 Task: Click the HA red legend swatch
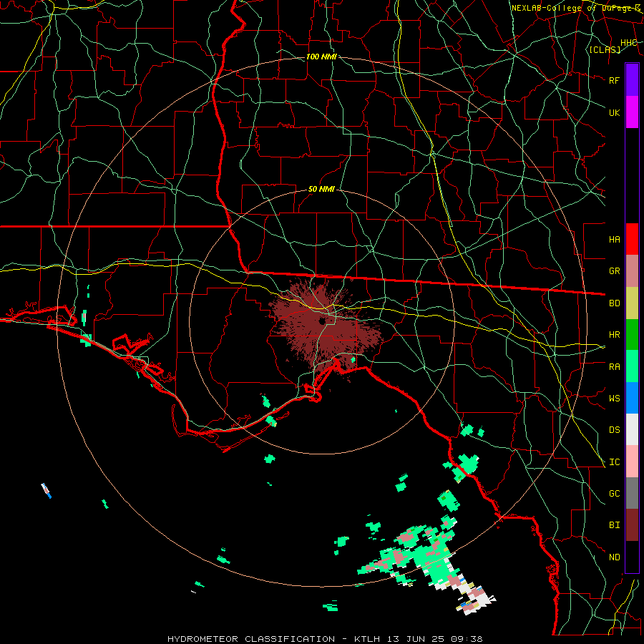[632, 239]
